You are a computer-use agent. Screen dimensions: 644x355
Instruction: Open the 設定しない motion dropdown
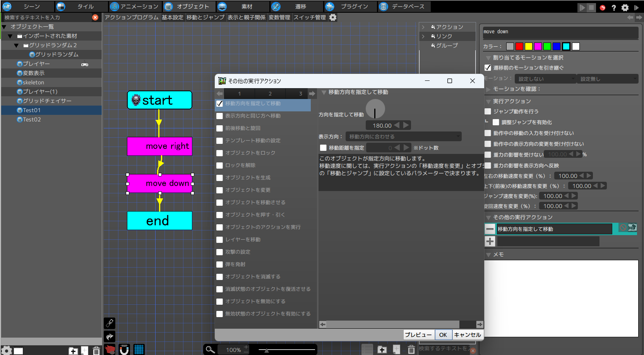click(546, 79)
